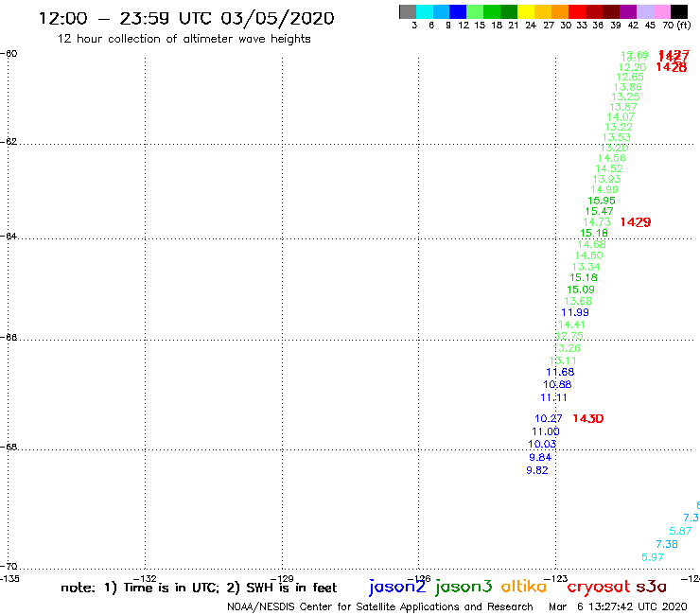Click the 12.65 wave height value
The width and height of the screenshot is (700, 615).
tap(630, 77)
